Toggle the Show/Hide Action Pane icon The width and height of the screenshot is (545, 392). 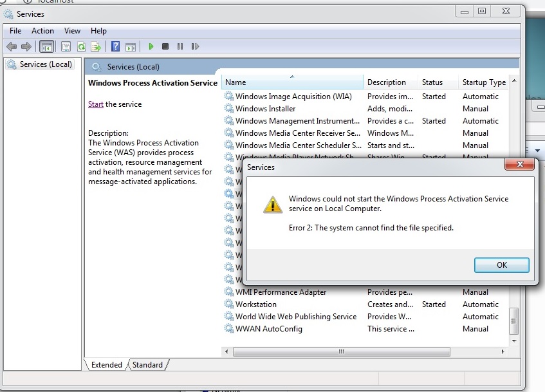point(131,46)
